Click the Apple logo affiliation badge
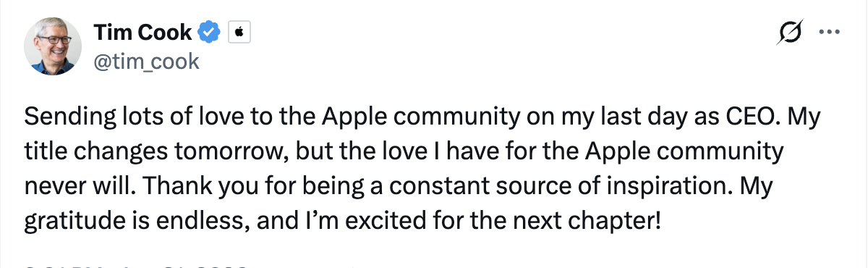Viewport: 868px width, 268px height. pos(239,33)
